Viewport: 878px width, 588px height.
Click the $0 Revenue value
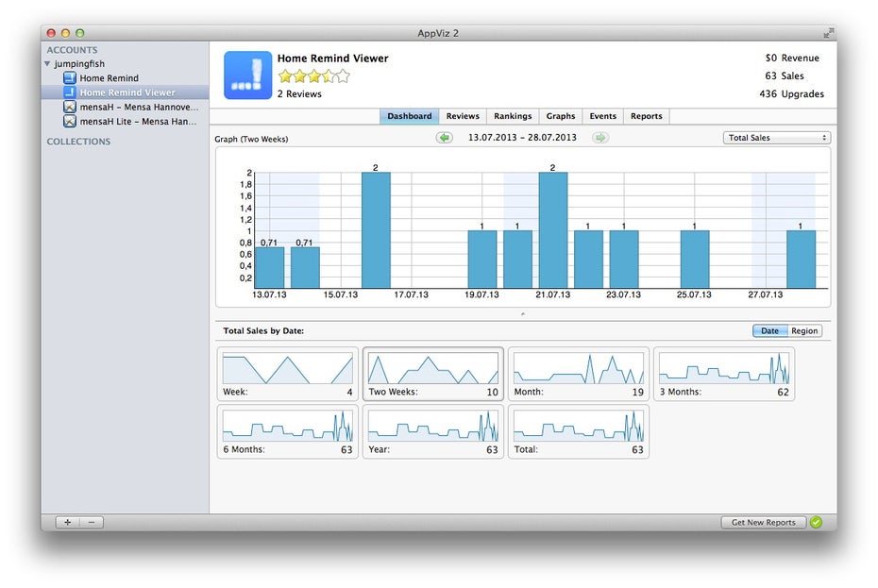pos(792,58)
